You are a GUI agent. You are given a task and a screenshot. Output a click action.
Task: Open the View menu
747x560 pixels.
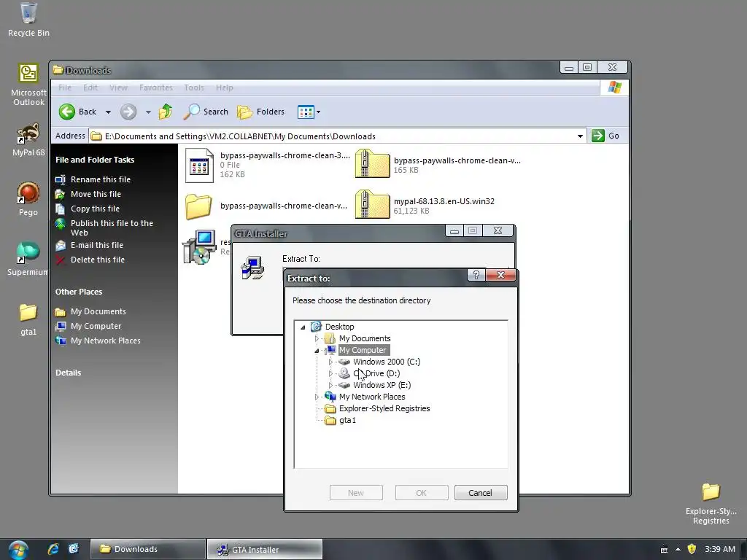click(118, 87)
